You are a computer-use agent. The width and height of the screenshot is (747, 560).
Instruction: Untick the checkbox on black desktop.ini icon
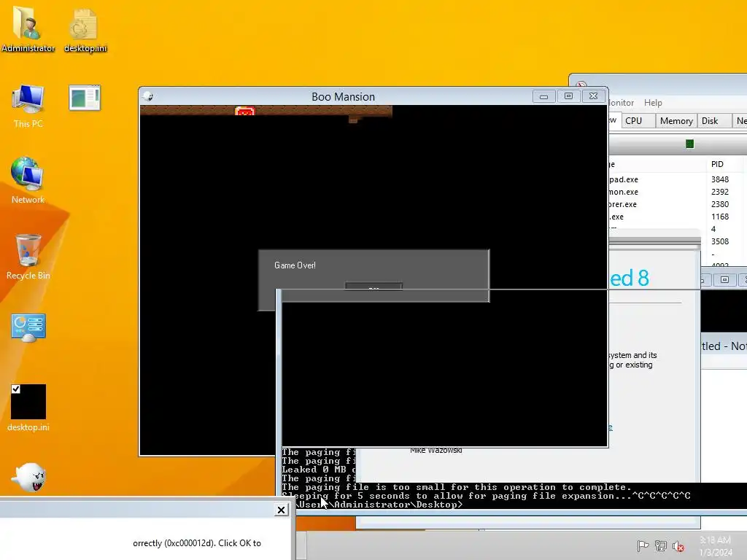(x=16, y=389)
